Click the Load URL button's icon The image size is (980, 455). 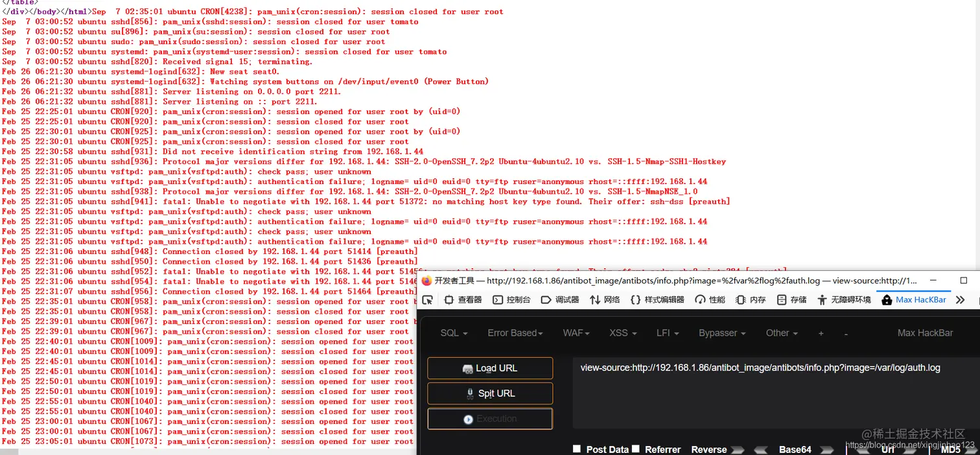pyautogui.click(x=467, y=368)
